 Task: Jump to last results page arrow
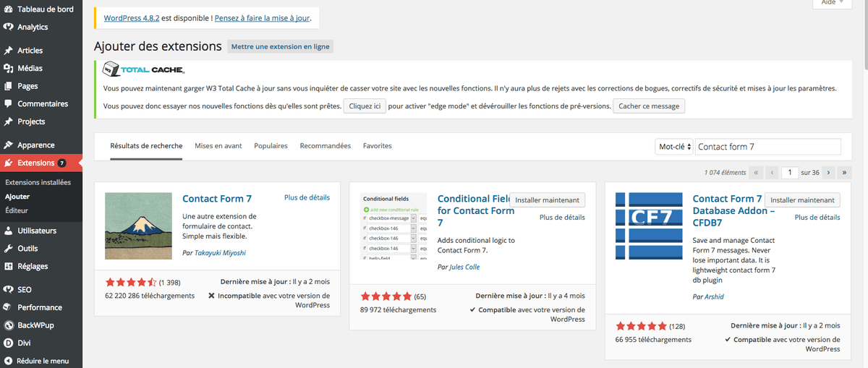click(x=844, y=173)
